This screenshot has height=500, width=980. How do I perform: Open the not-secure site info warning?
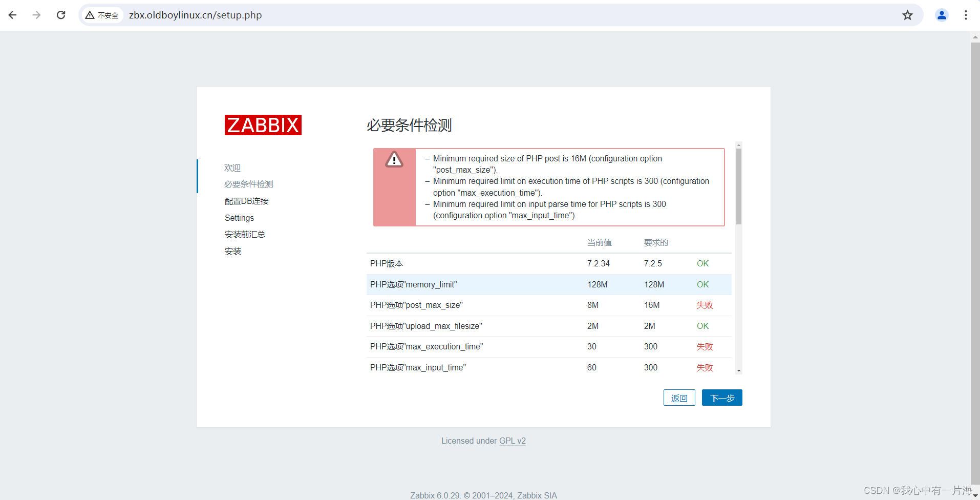[x=102, y=15]
